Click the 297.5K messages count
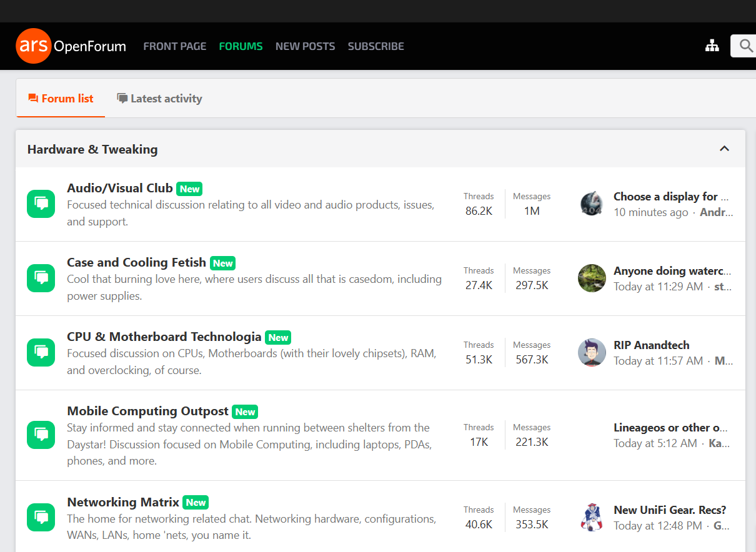 pos(532,285)
